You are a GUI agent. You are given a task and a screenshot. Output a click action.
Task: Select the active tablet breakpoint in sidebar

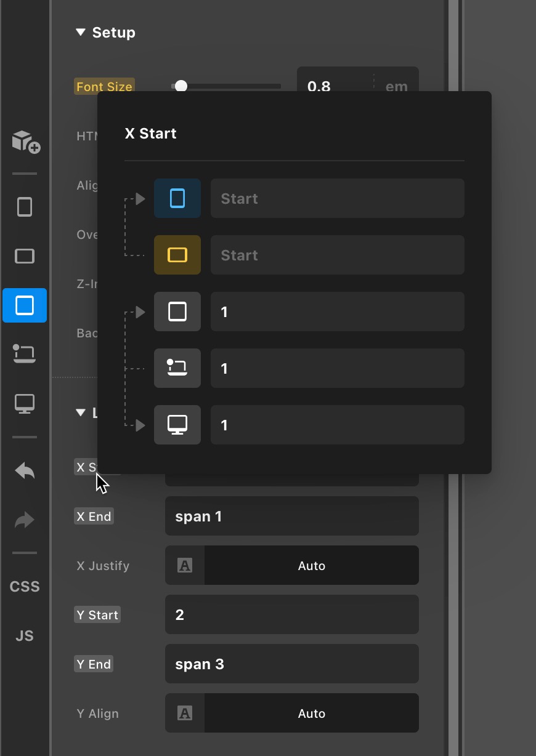tap(25, 305)
